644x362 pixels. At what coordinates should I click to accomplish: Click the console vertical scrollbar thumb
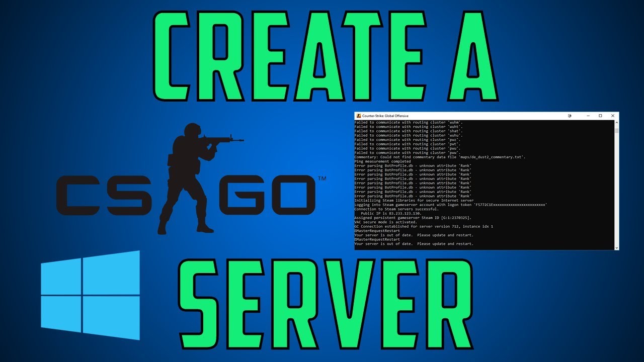[x=617, y=130]
